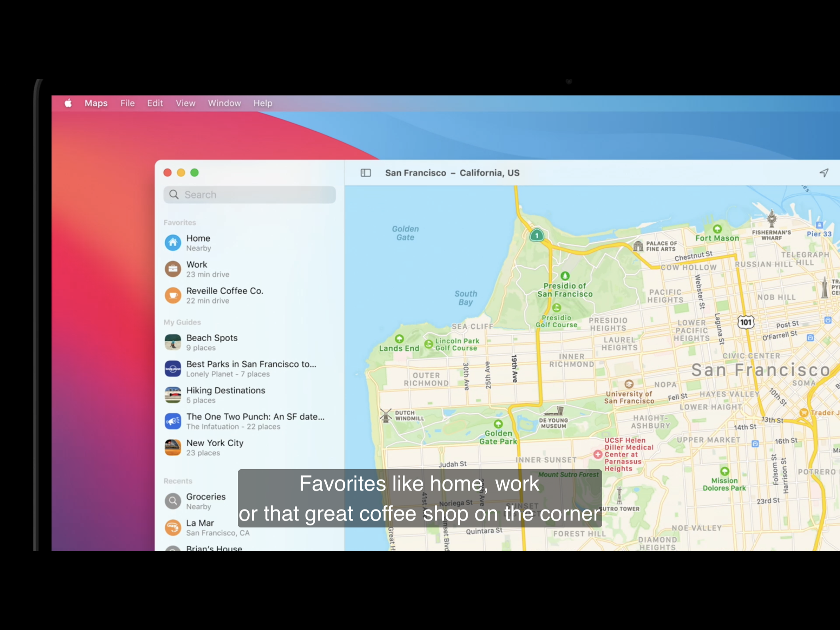840x630 pixels.
Task: Open the Window menu
Action: [224, 103]
